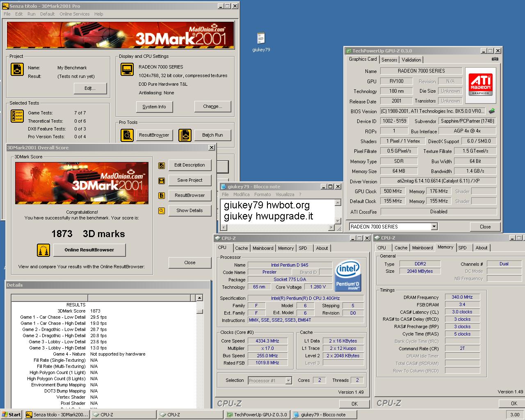
Task: Open Mainboard tab in left CPU-Z window
Action: tap(263, 248)
